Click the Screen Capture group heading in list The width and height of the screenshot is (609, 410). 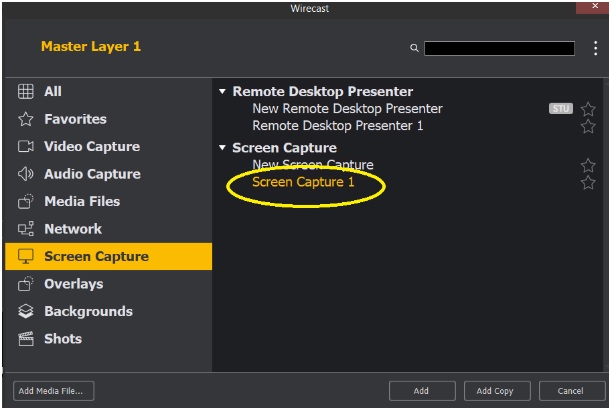coord(284,148)
